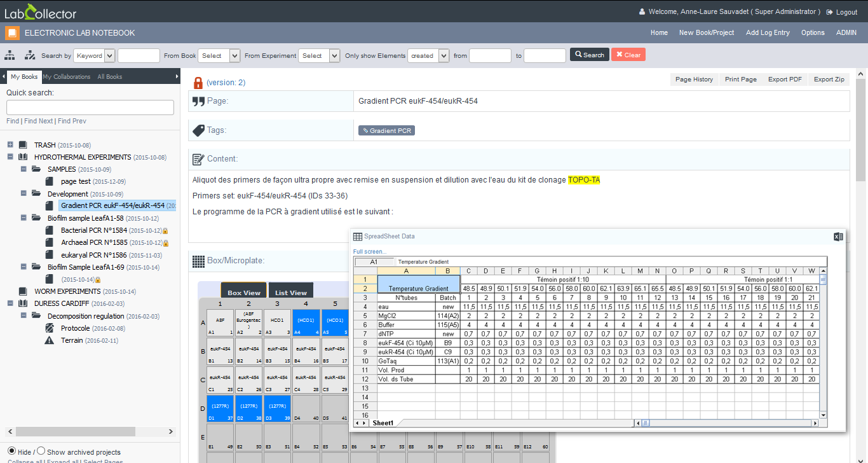Image resolution: width=868 pixels, height=463 pixels.
Task: Open the Only show Elements created dropdown
Action: click(x=428, y=55)
